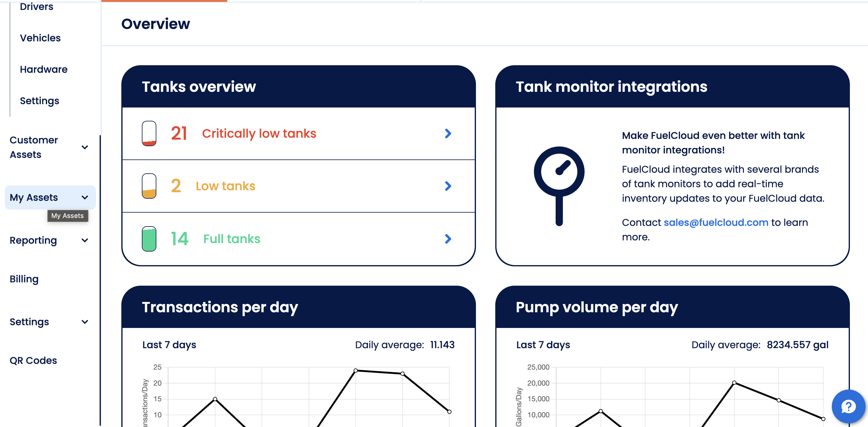Click pump volume 8234.557 gal value

pyautogui.click(x=797, y=345)
